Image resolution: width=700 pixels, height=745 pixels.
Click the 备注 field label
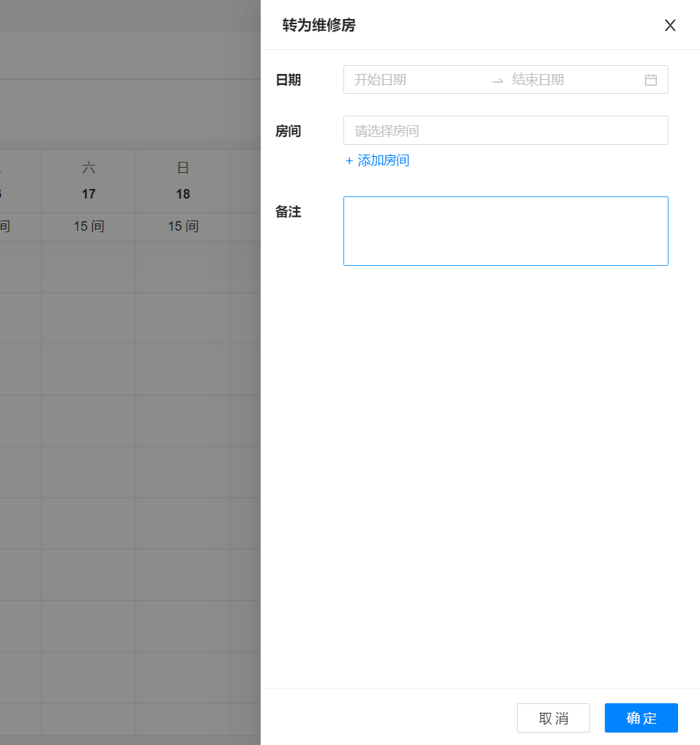pyautogui.click(x=288, y=212)
